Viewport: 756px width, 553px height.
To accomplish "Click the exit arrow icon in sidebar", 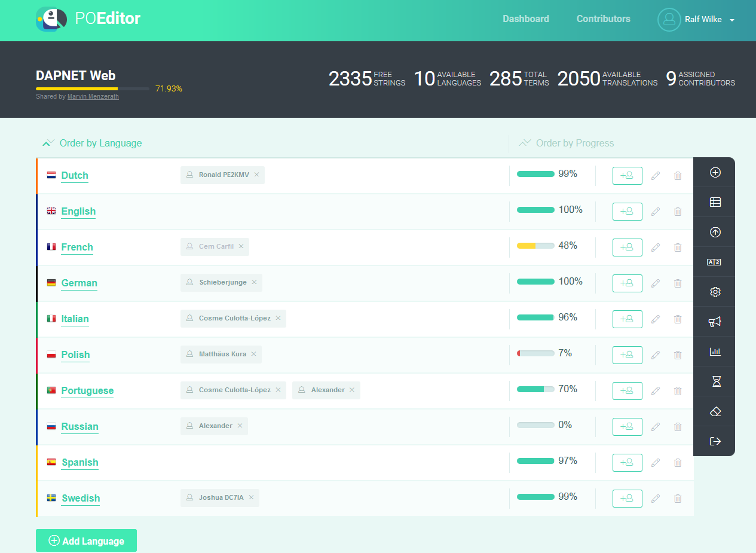I will click(715, 441).
